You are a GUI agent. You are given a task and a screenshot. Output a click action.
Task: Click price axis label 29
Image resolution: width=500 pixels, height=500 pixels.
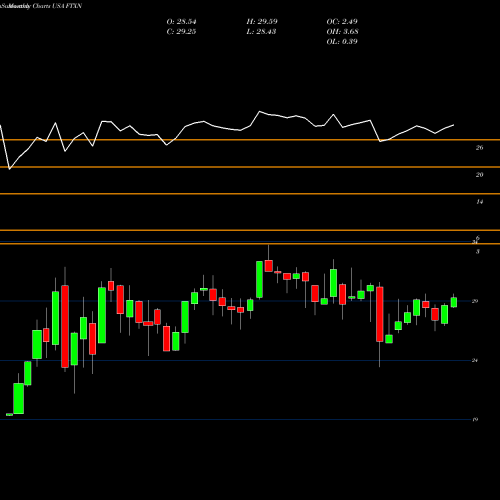475,301
